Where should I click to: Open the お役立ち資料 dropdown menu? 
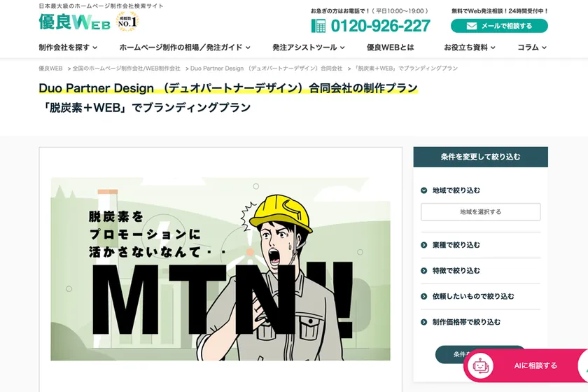470,48
